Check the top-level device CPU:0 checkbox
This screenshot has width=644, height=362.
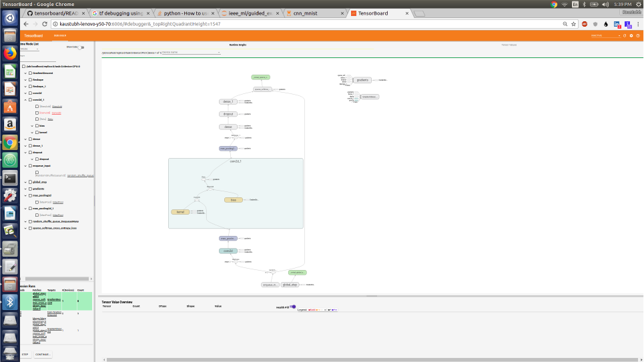click(x=23, y=66)
